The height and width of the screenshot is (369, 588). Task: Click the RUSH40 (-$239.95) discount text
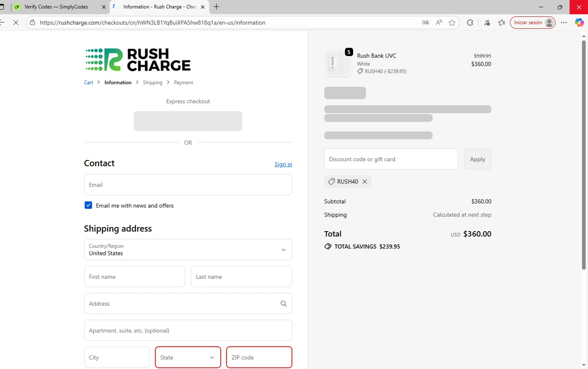(385, 71)
